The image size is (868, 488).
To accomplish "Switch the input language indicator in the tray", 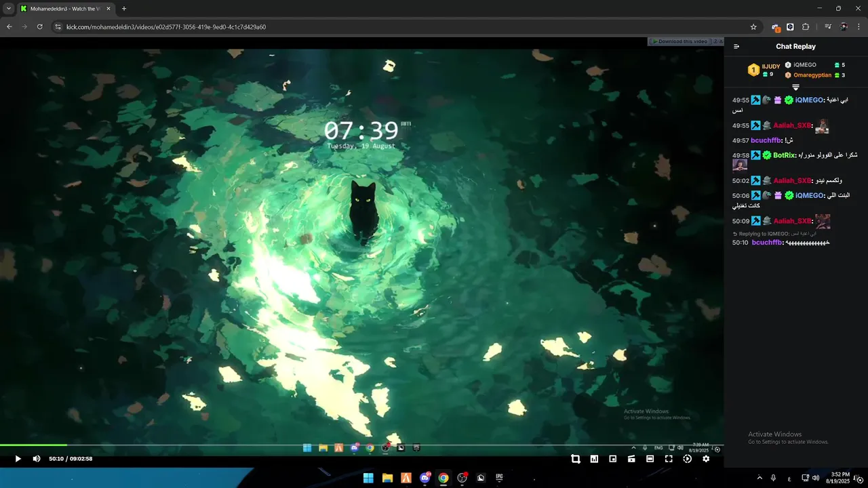I will coord(789,478).
